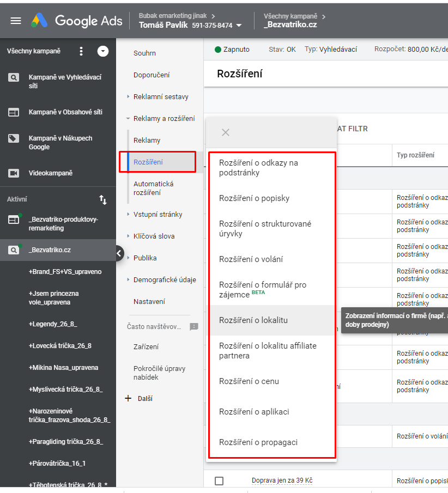The image size is (448, 493).
Task: Click the round dropdown arrow next to Všechny kampaně
Action: pyautogui.click(x=103, y=51)
